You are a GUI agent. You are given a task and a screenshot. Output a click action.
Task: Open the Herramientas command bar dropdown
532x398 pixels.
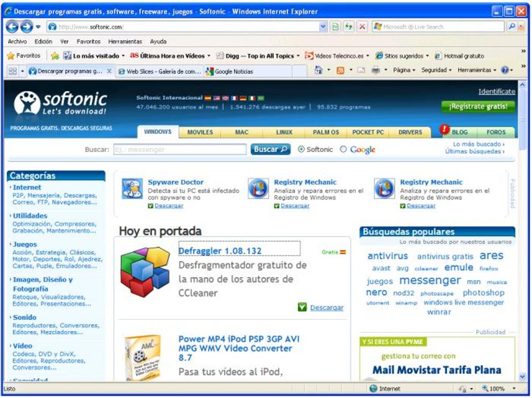[x=477, y=70]
